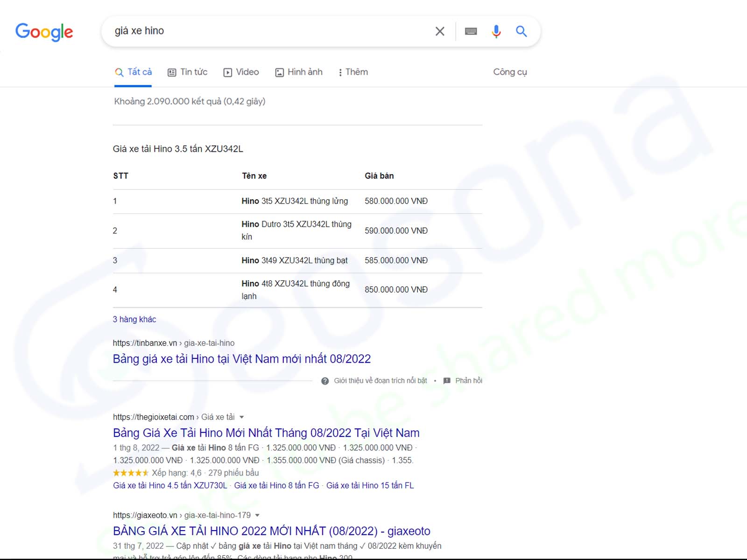Click the Giá bán column header
The width and height of the screenshot is (747, 560).
coord(379,176)
